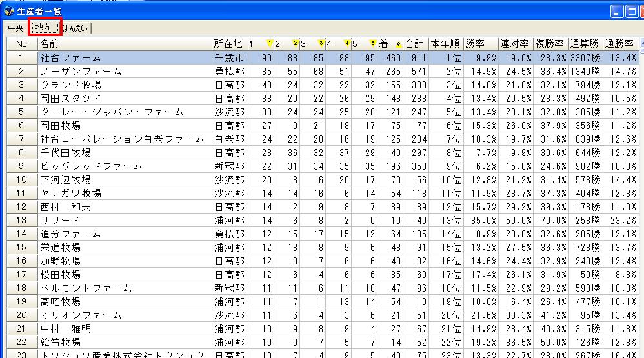Select the 社台ファーム row
Viewport: 644px width, 358px height.
coord(323,58)
